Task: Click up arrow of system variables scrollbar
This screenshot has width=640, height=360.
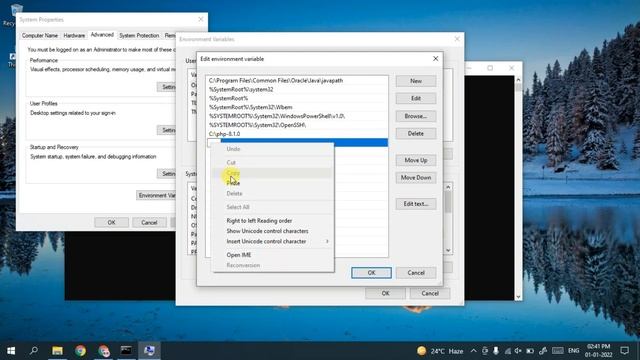Action: point(448,187)
